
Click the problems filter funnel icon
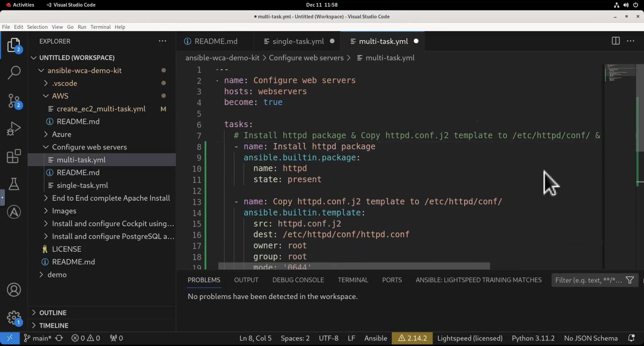(x=629, y=280)
